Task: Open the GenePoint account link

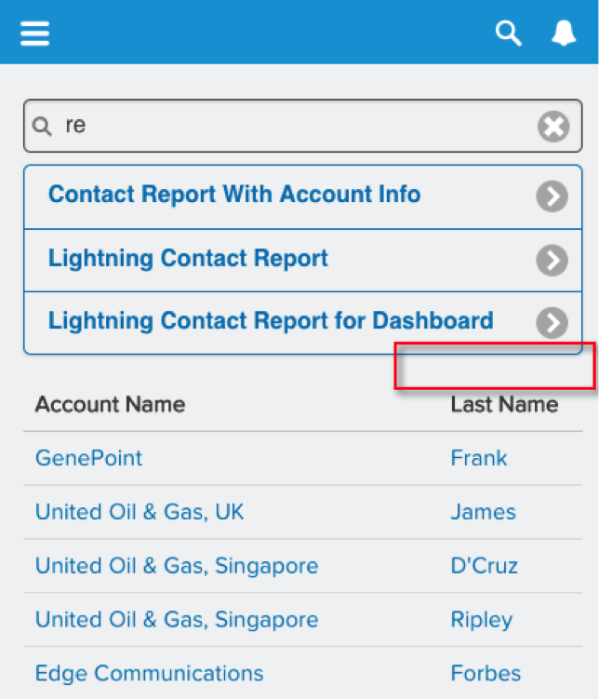Action: pyautogui.click(x=88, y=458)
